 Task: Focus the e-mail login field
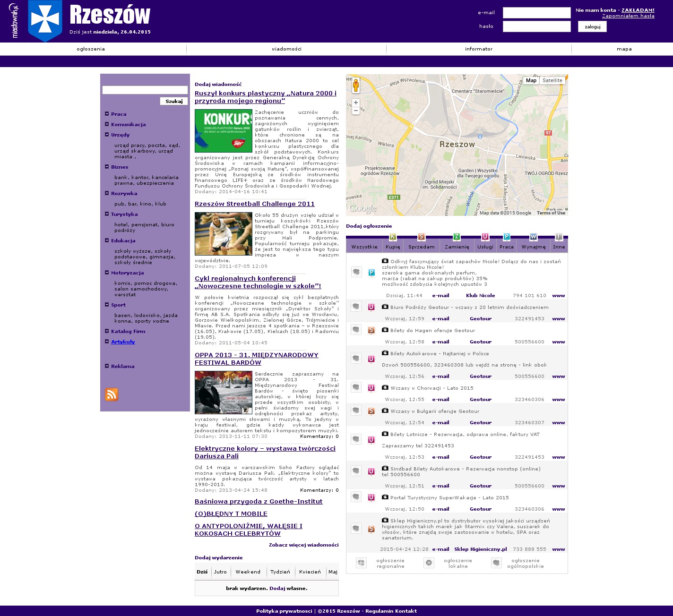point(537,13)
